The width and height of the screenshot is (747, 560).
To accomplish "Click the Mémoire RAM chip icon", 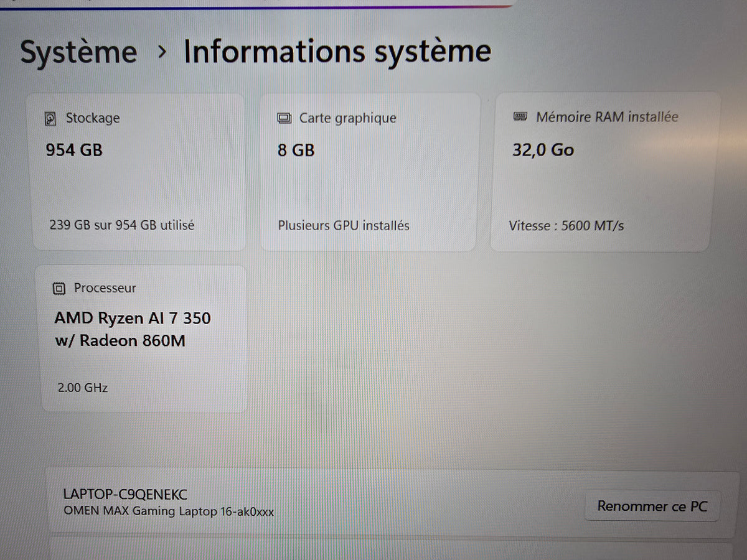I will coord(520,117).
